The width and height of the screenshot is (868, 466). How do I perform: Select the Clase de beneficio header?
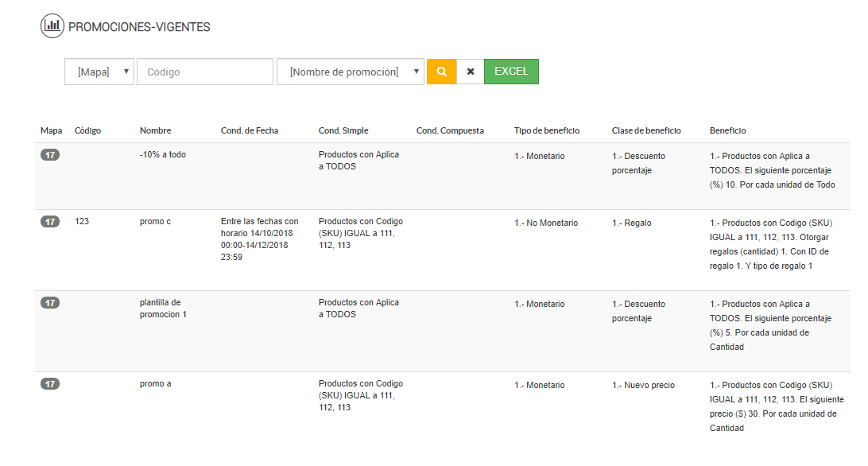[x=646, y=130]
